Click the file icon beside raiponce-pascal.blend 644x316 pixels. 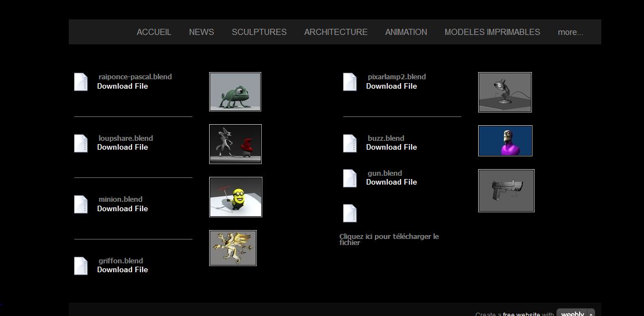[x=81, y=81]
